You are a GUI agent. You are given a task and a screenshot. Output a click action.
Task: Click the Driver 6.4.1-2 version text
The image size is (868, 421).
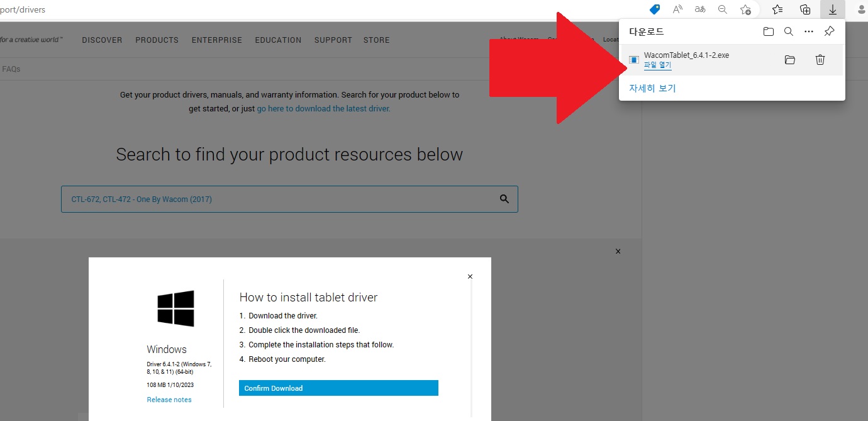[179, 368]
